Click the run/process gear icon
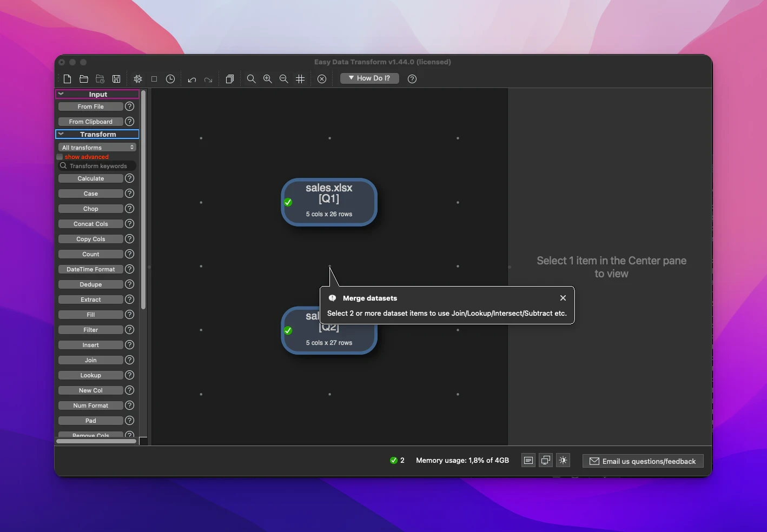Image resolution: width=767 pixels, height=532 pixels. pyautogui.click(x=138, y=79)
